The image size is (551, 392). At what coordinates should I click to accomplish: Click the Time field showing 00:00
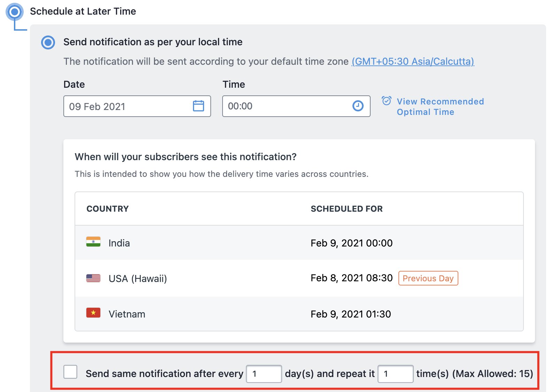(296, 106)
